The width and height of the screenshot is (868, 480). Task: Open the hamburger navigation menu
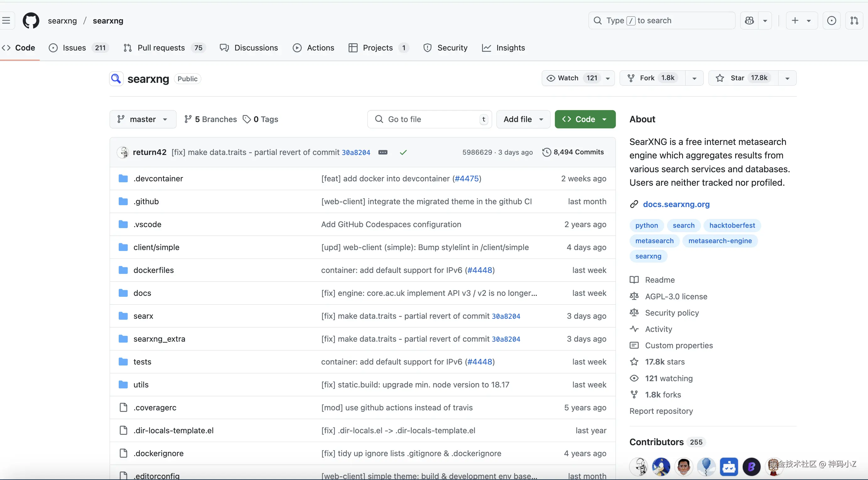click(6, 20)
